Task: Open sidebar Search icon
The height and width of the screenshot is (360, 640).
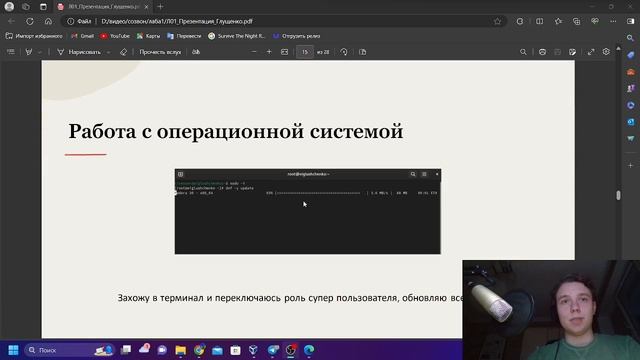Action: (631, 38)
